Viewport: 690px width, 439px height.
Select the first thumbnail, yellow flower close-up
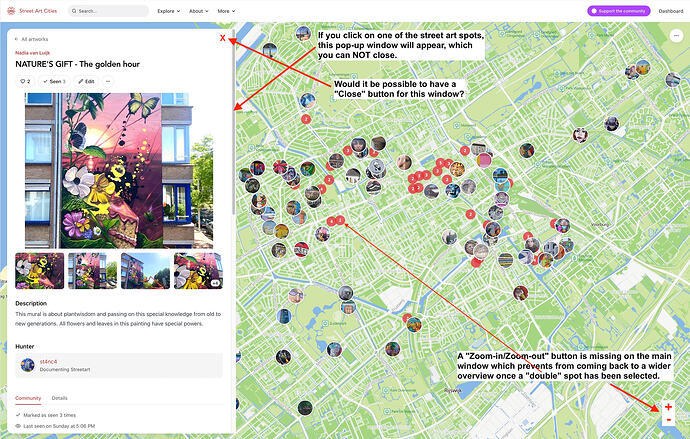40,271
